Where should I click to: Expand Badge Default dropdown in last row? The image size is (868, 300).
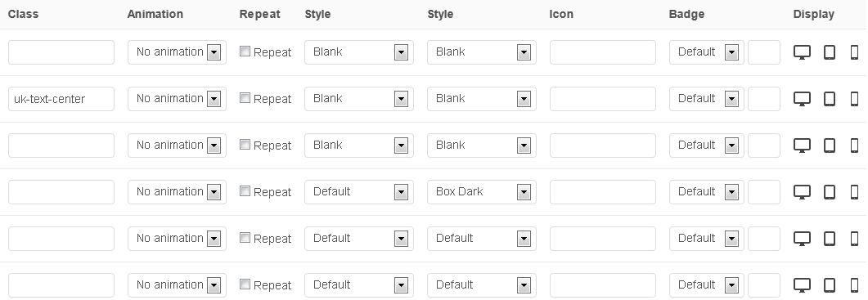tap(706, 284)
